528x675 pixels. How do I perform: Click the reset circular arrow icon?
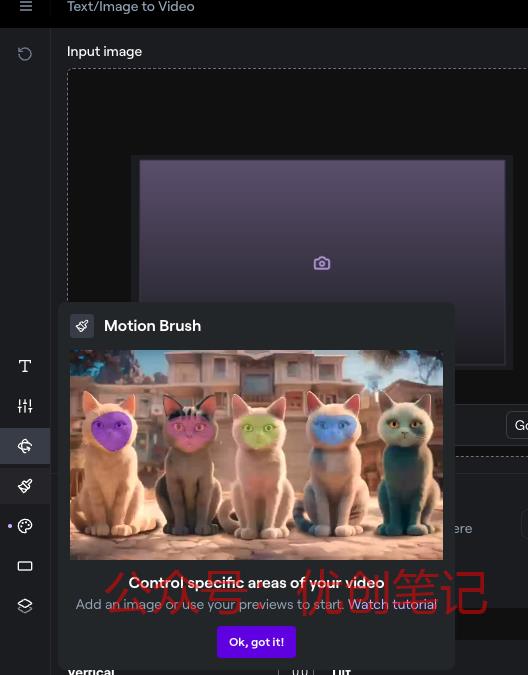(x=25, y=54)
